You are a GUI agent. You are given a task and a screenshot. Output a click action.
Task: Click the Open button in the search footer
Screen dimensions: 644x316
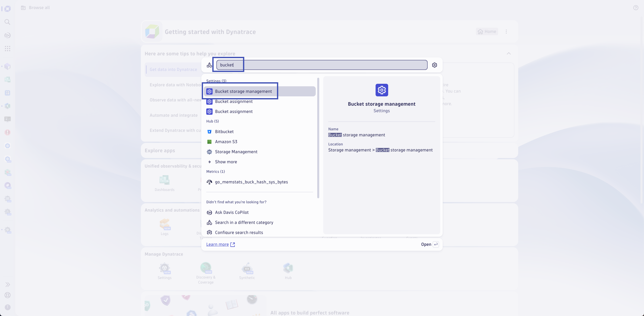[430, 244]
